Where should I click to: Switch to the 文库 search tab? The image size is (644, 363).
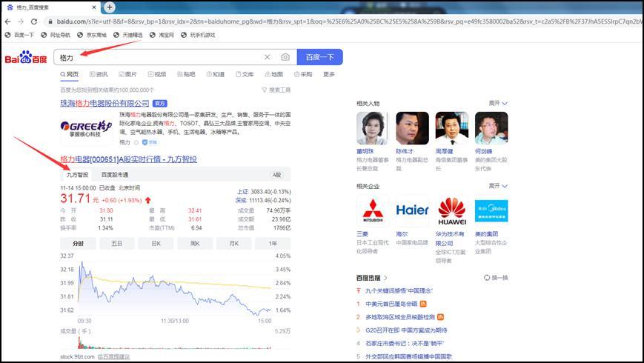click(245, 74)
